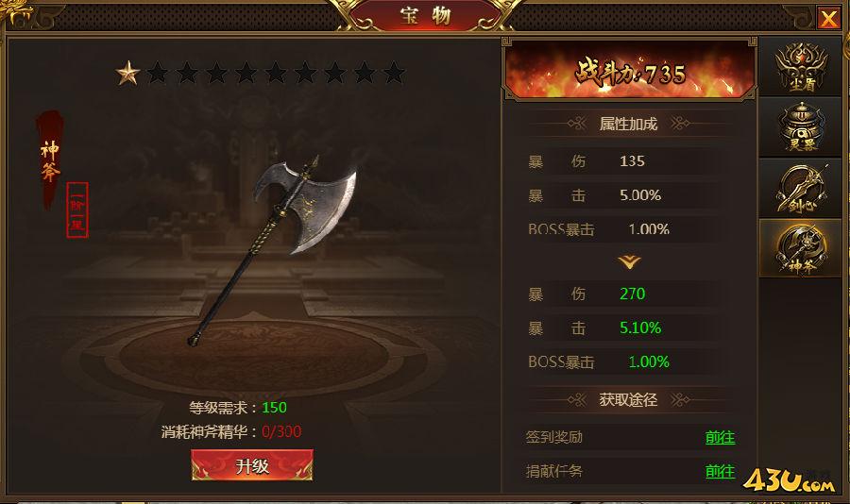
Task: Click the 宝物 title tab
Action: [x=426, y=16]
